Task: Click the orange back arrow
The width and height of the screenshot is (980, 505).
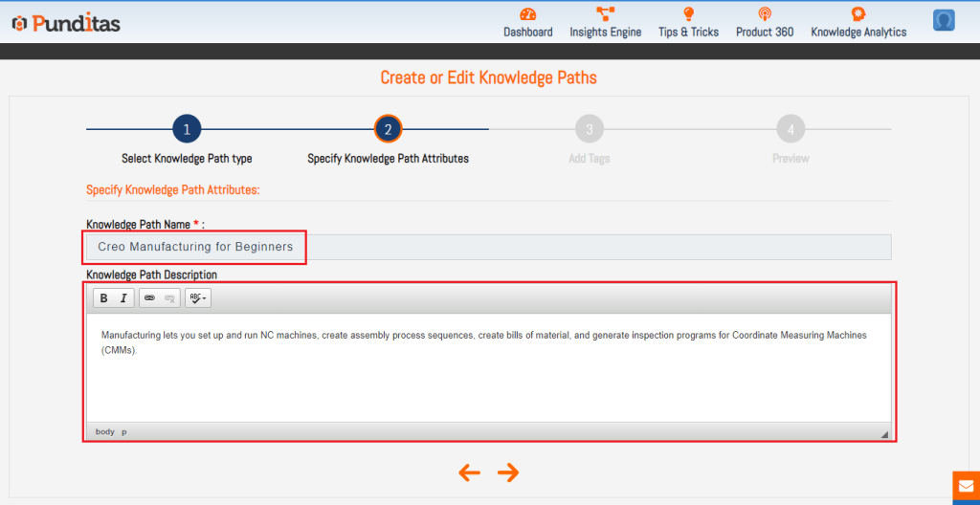Action: (x=469, y=472)
